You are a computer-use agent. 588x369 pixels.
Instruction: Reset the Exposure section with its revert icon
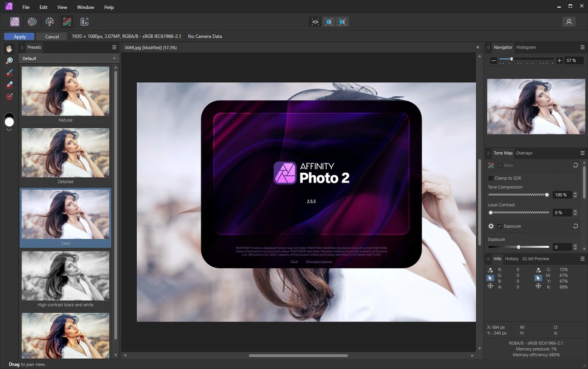[x=575, y=226]
